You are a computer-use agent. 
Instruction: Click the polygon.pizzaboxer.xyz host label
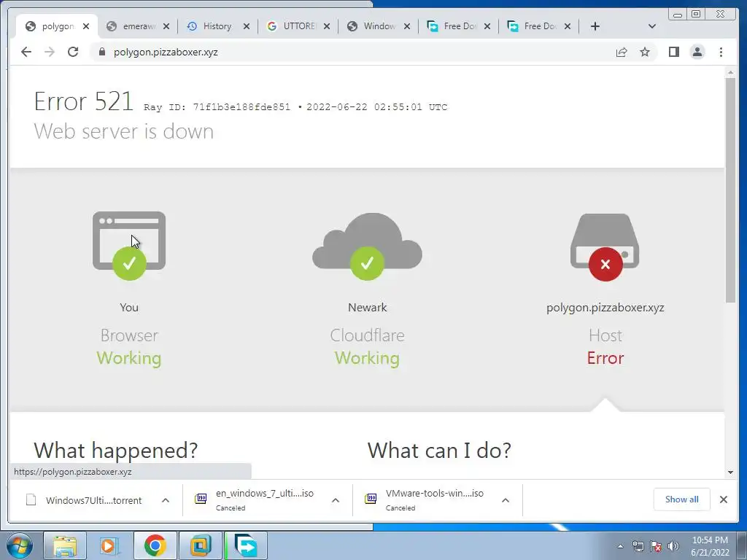pyautogui.click(x=605, y=308)
